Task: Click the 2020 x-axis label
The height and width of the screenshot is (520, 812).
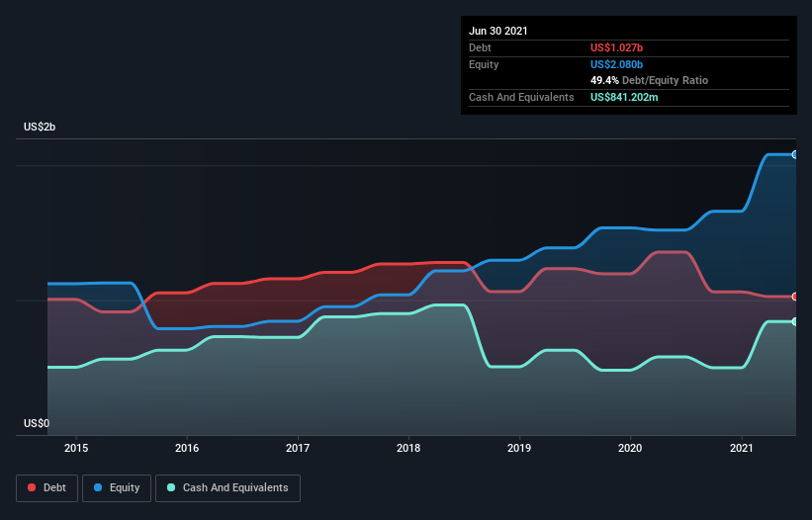Action: coord(630,448)
